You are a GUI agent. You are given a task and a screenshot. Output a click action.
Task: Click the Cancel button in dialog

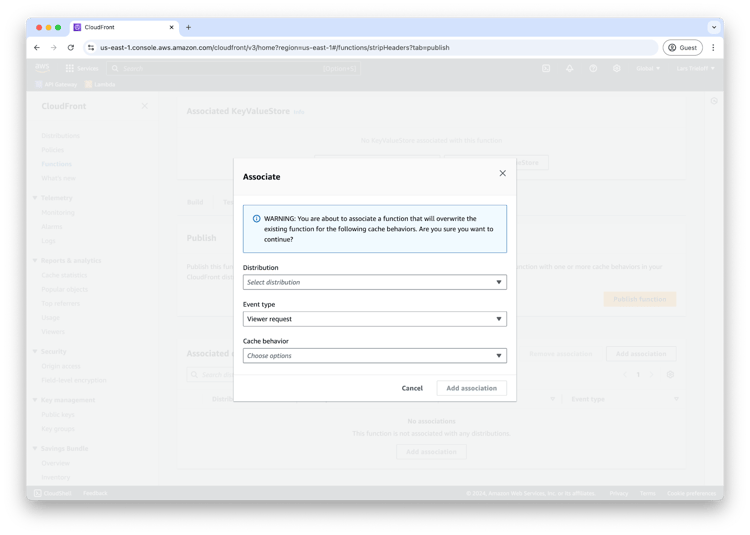point(412,388)
